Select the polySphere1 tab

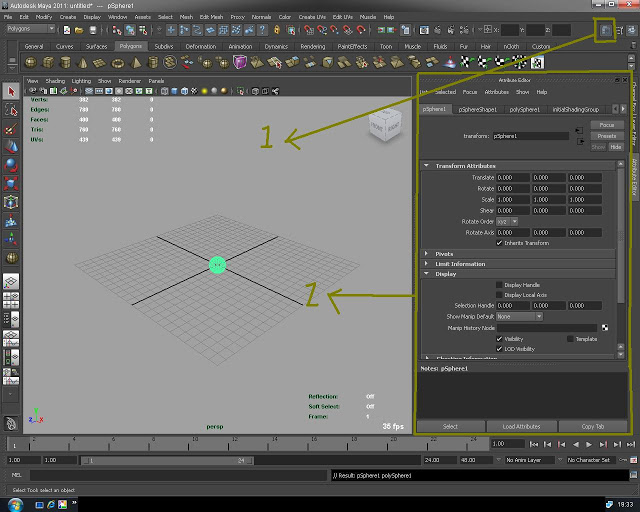pyautogui.click(x=524, y=109)
